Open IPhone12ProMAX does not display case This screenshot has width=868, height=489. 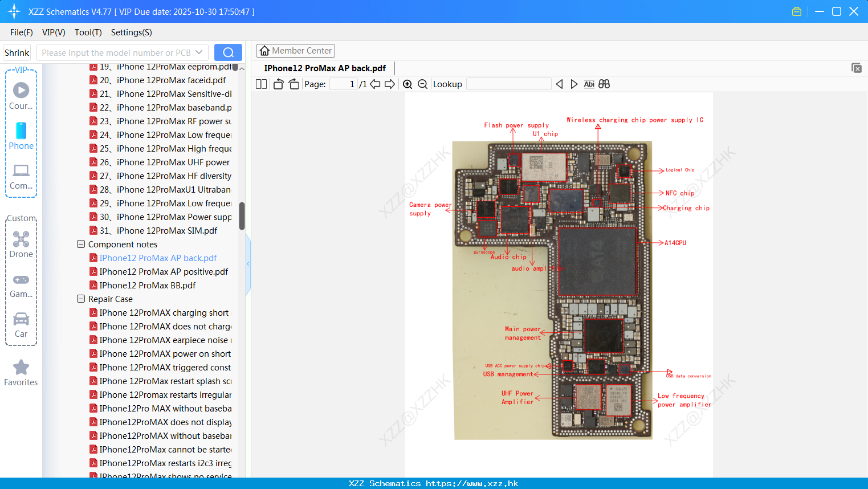click(x=160, y=422)
